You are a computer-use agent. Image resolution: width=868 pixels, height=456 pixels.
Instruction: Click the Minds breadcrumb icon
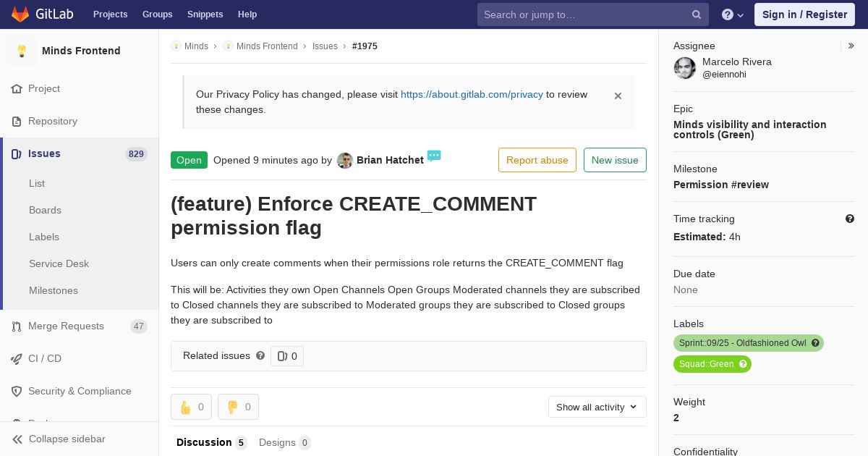pyautogui.click(x=176, y=46)
